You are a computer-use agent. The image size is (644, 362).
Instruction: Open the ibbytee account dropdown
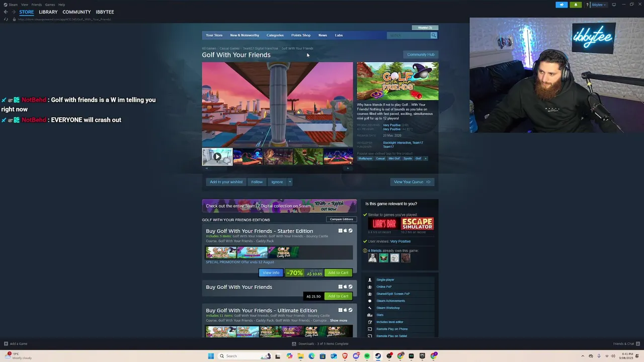click(x=599, y=5)
